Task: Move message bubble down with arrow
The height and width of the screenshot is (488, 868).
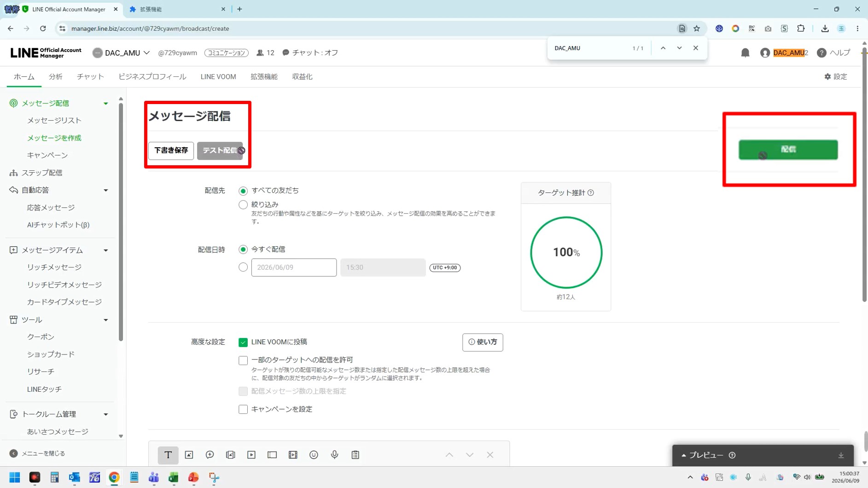Action: [x=470, y=455]
